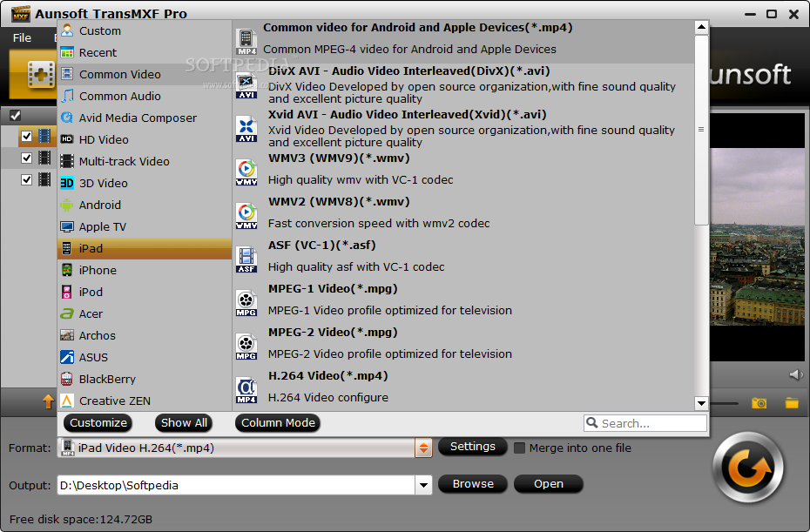810x532 pixels.
Task: Select the 3D Video category
Action: tap(145, 183)
